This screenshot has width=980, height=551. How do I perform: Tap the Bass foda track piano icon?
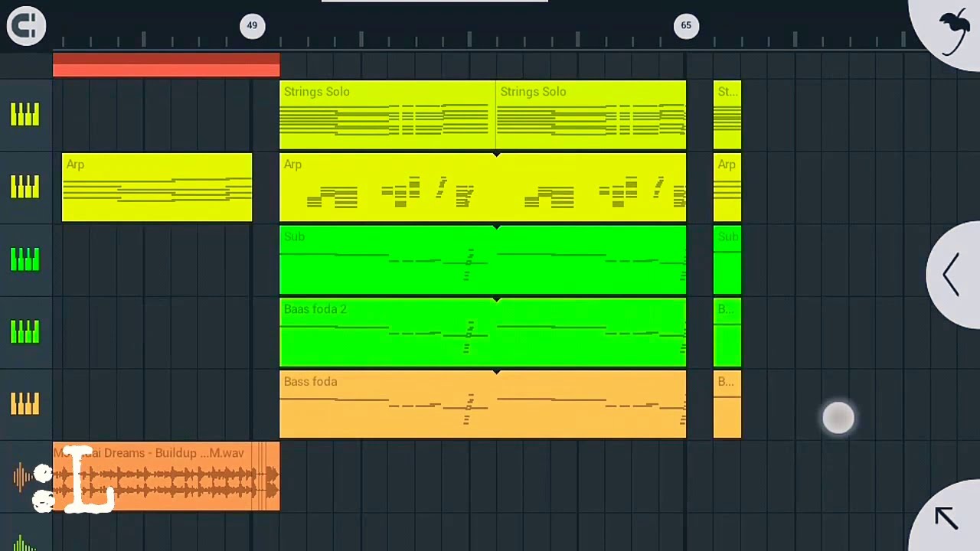(x=24, y=404)
